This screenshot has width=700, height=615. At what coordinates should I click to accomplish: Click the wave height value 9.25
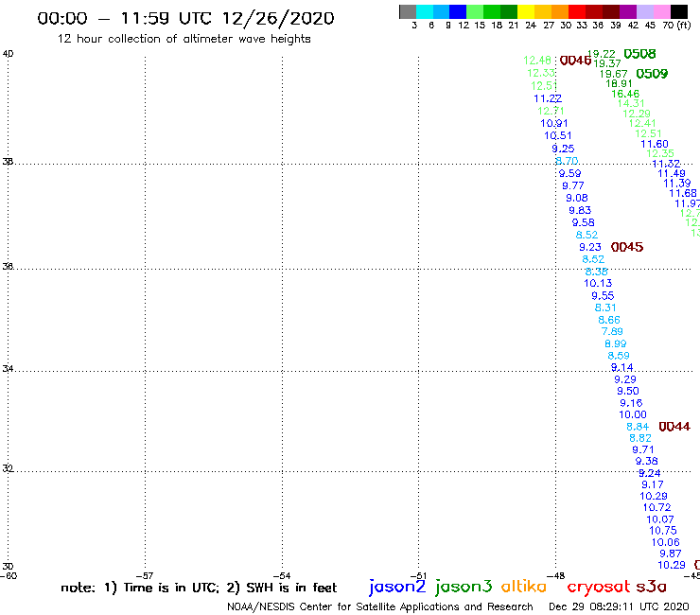563,149
